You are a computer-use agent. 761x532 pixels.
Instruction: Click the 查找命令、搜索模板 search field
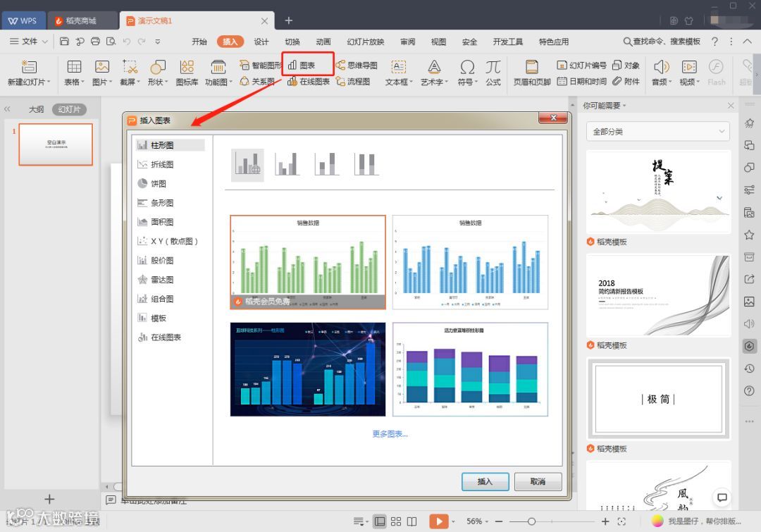pyautogui.click(x=662, y=42)
